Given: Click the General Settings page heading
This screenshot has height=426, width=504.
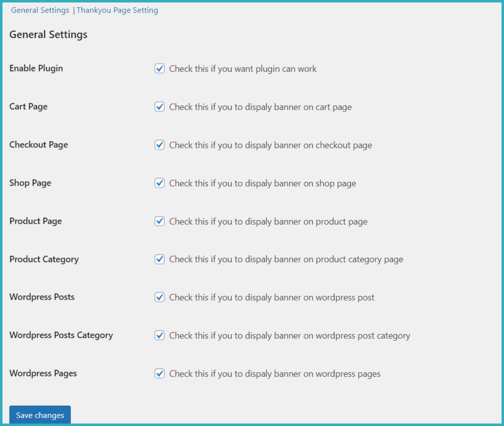Looking at the screenshot, I should 48,34.
